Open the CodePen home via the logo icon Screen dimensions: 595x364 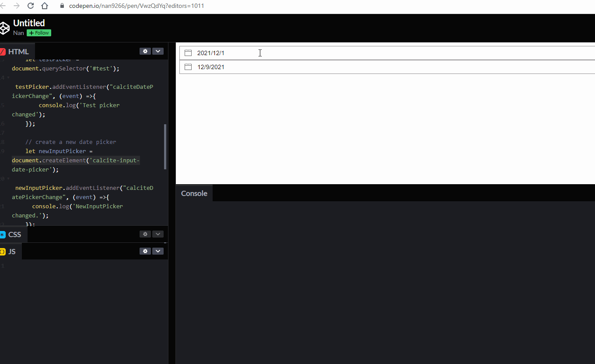click(5, 28)
